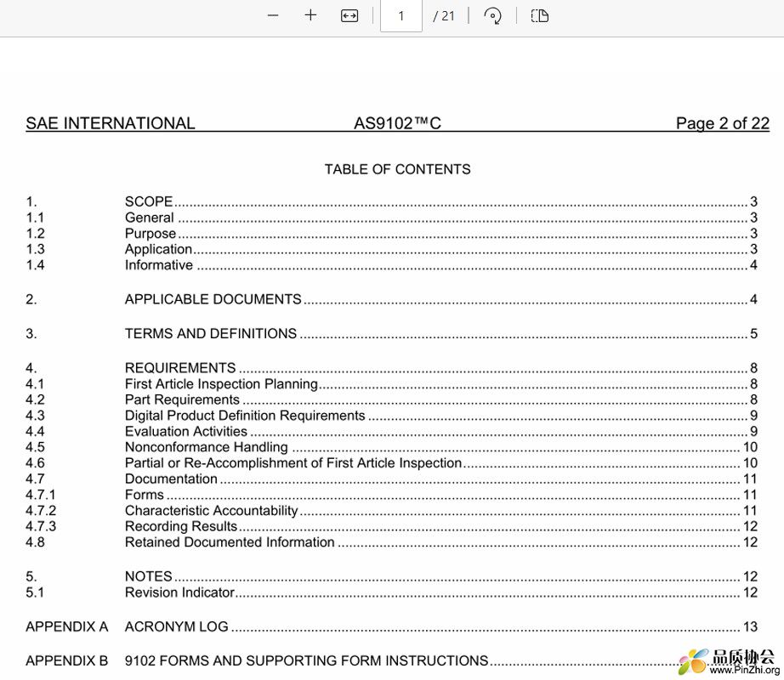
Task: Click the current page number field
Action: click(x=401, y=16)
